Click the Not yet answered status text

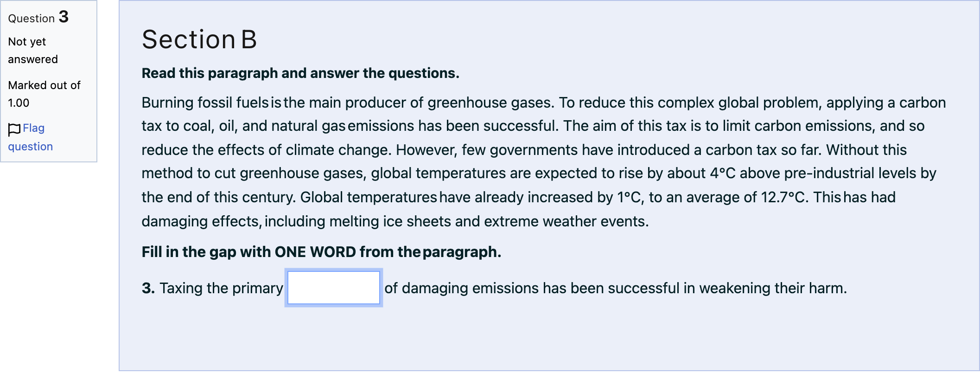click(33, 51)
